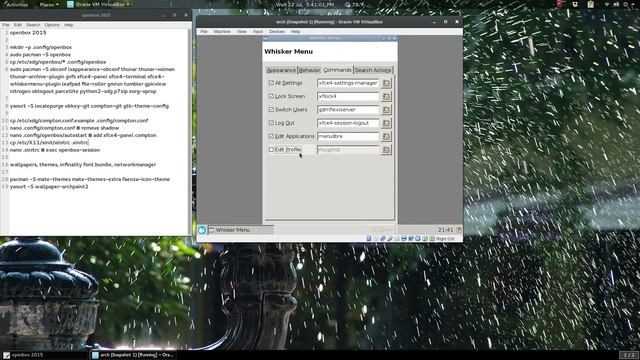Open the Search Actions tab
Viewport: 640px width, 360px height.
373,70
